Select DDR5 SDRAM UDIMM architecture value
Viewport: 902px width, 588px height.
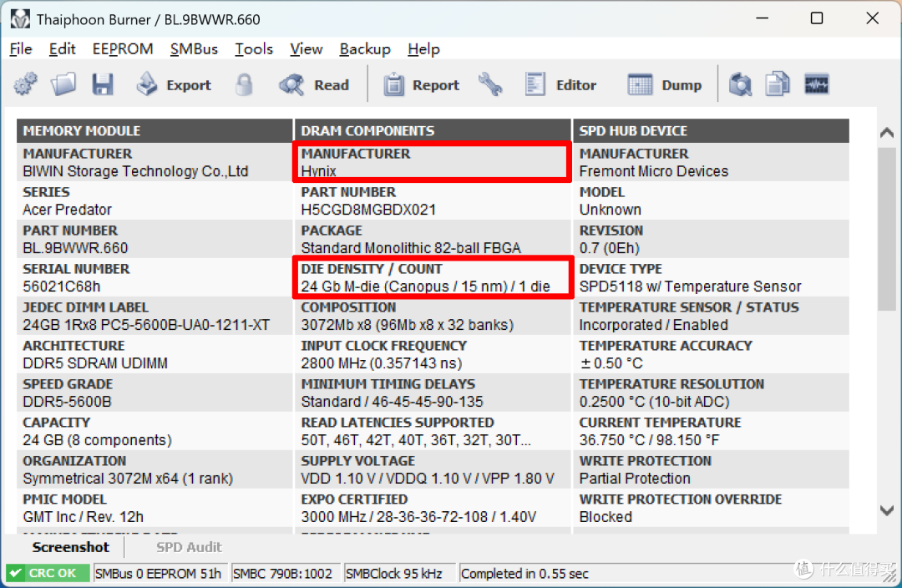pyautogui.click(x=95, y=363)
